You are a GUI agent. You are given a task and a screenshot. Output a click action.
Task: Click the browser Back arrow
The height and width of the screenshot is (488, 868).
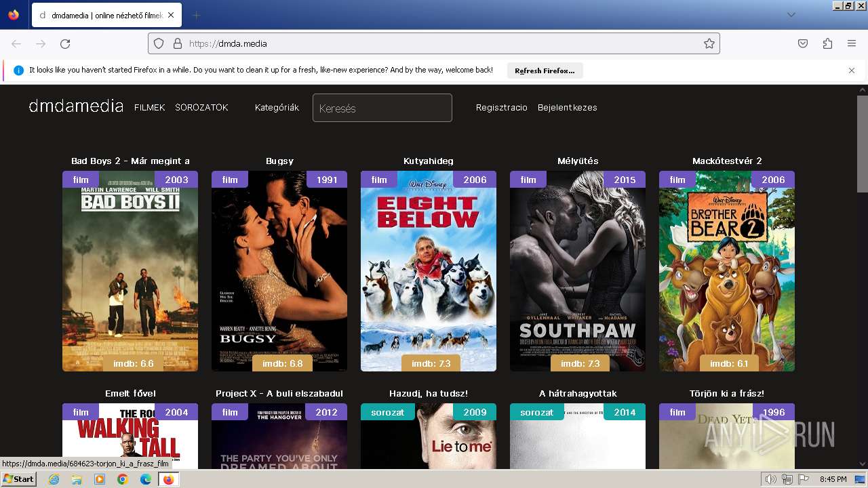point(16,43)
